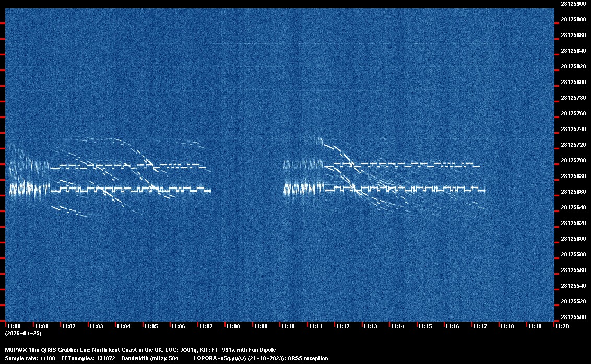
Task: Select the 28125660 frequency label
Action: pyautogui.click(x=573, y=192)
